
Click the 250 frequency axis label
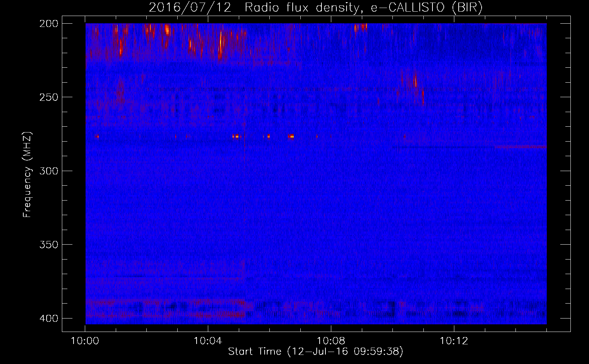coord(48,97)
